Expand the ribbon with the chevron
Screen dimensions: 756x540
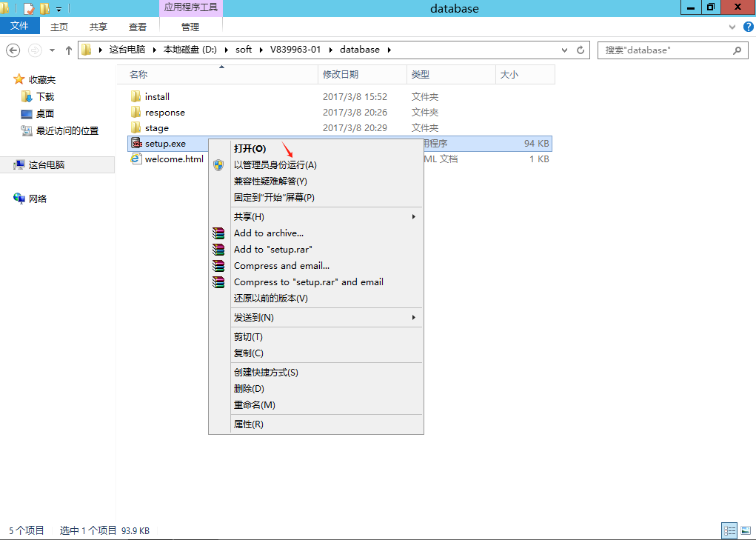click(x=733, y=27)
